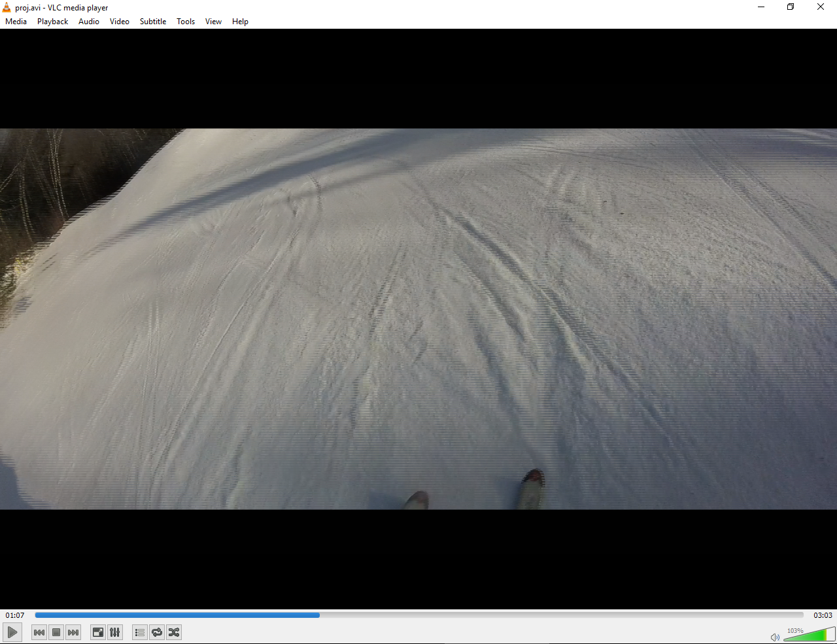Click the snow slope video frame
This screenshot has width=837, height=644.
click(x=418, y=319)
